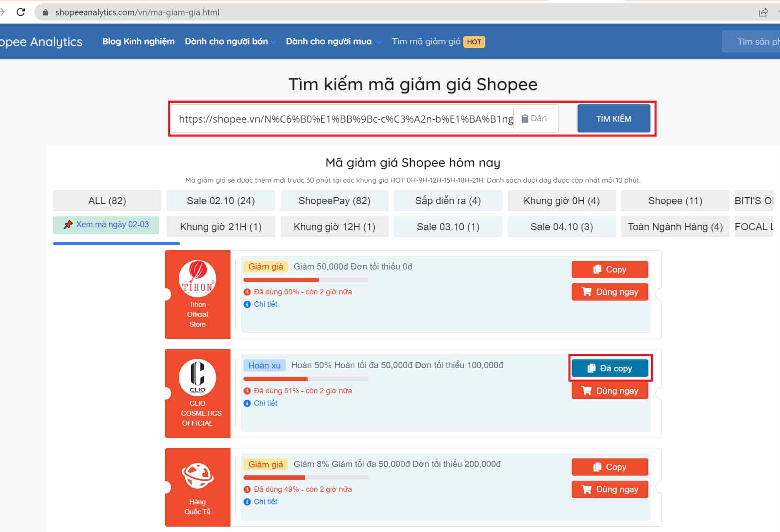Click the Đã copy button for CLIO voucher
This screenshot has height=532, width=780.
609,368
